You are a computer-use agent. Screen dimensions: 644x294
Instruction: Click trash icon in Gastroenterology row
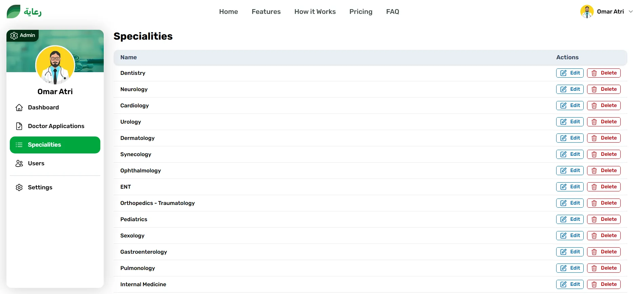pyautogui.click(x=594, y=252)
